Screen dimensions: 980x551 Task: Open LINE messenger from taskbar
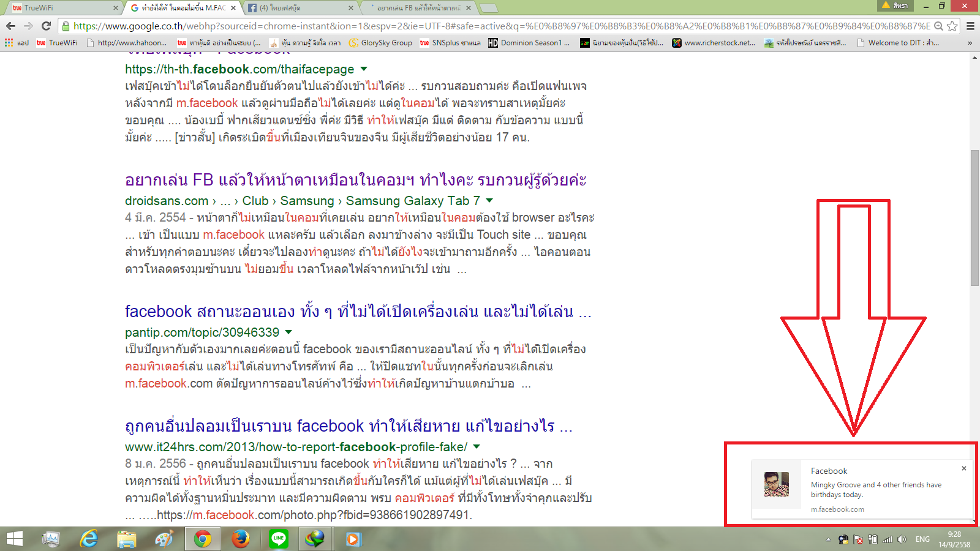(x=279, y=539)
